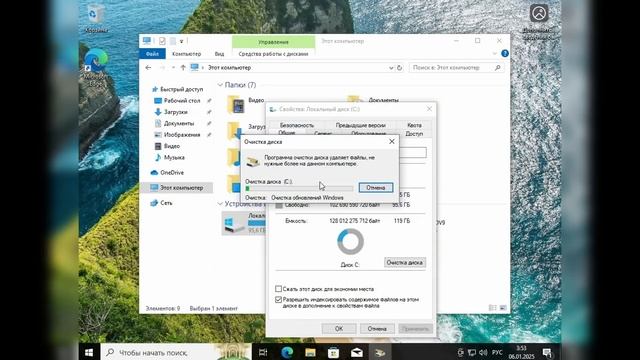Open Task View on the taskbar
Image resolution: width=640 pixels, height=360 pixels.
(263, 352)
